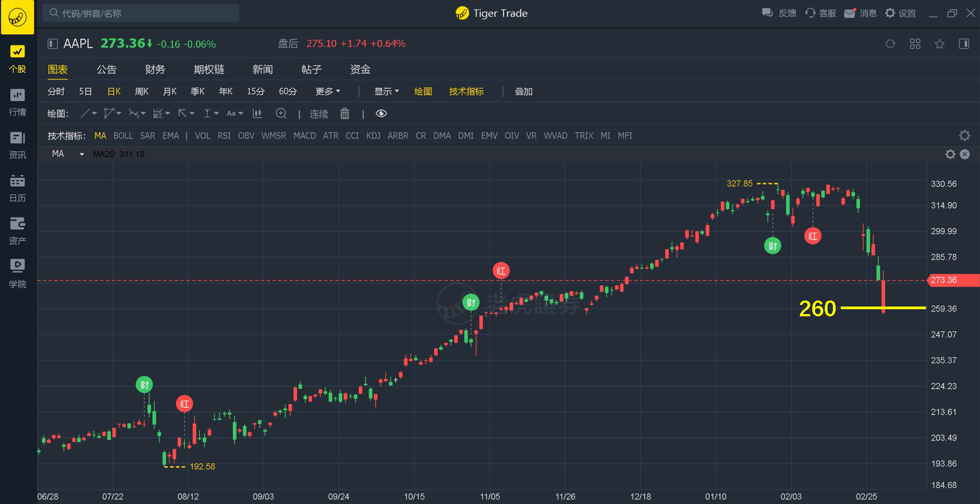
Task: Switch to the 公告 announcements tab
Action: click(x=106, y=69)
